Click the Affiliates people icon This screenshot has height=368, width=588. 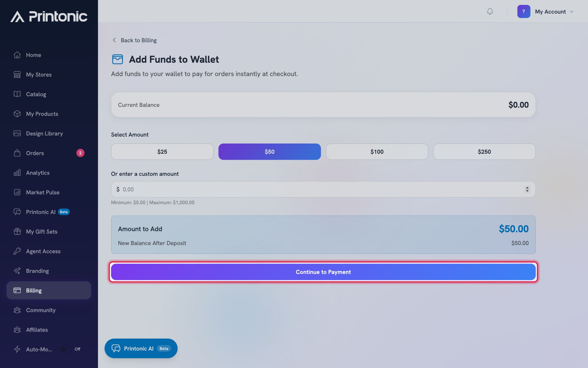click(17, 330)
